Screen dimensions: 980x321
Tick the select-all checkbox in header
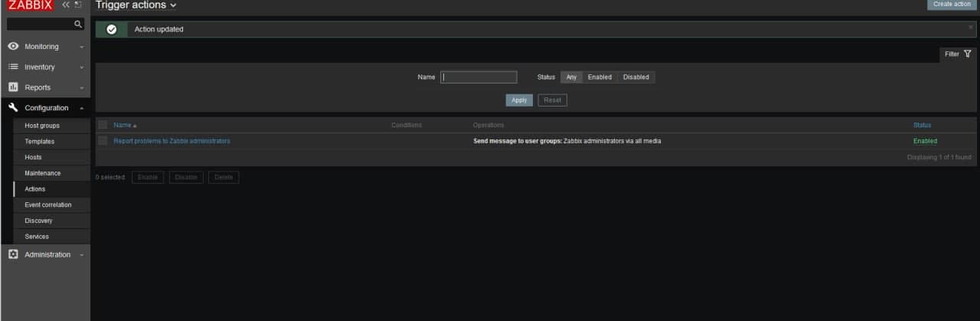click(x=103, y=125)
